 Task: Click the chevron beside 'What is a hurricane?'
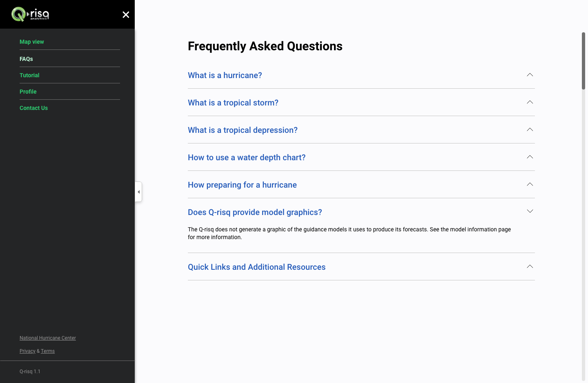tap(530, 75)
